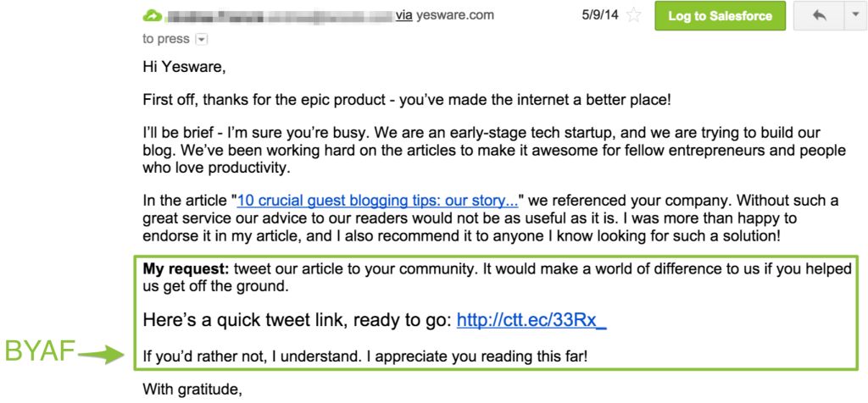This screenshot has width=868, height=403.
Task: Click the yesware.com sender domain
Action: (454, 15)
